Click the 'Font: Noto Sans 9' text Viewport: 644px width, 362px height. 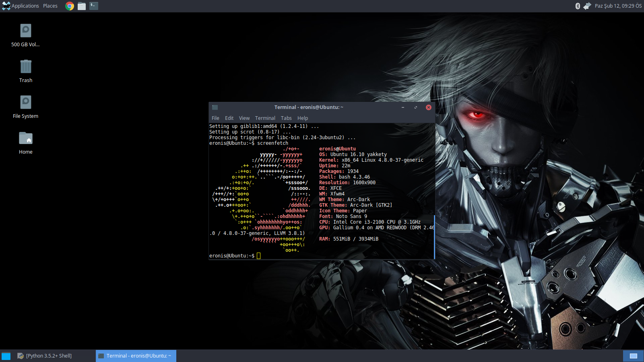click(343, 216)
